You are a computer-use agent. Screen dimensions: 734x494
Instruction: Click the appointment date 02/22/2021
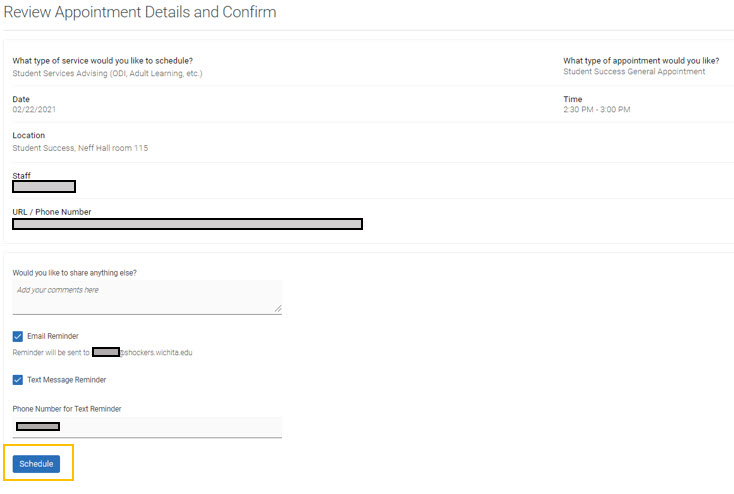pyautogui.click(x=34, y=110)
